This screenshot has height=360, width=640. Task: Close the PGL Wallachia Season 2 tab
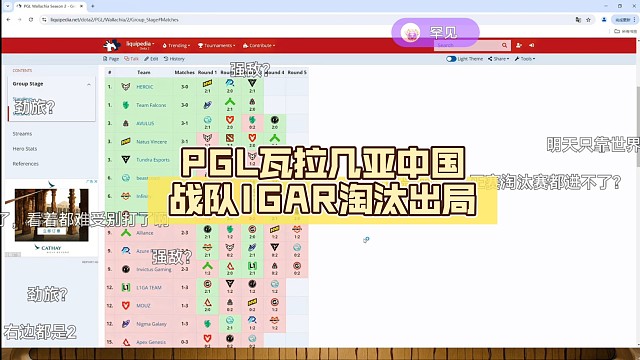click(82, 6)
